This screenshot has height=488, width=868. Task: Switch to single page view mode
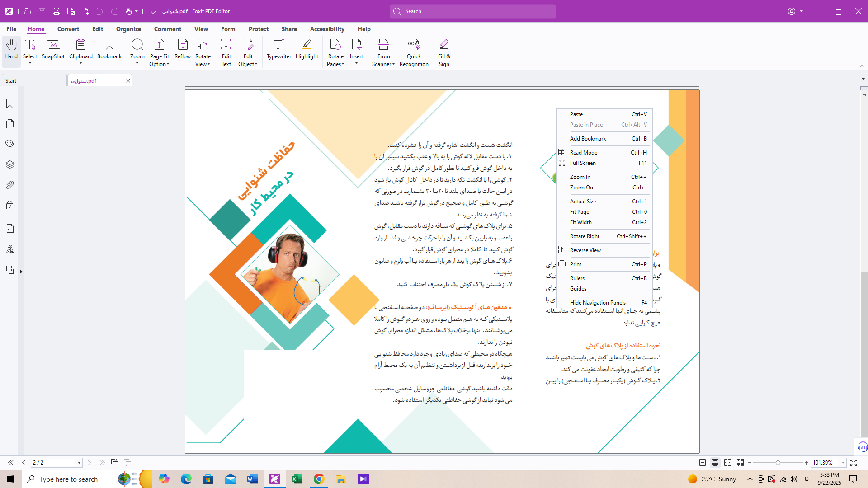pos(703,463)
